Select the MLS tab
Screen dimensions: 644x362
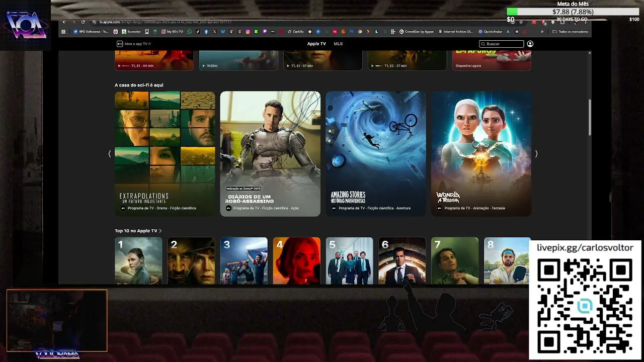[x=338, y=44]
